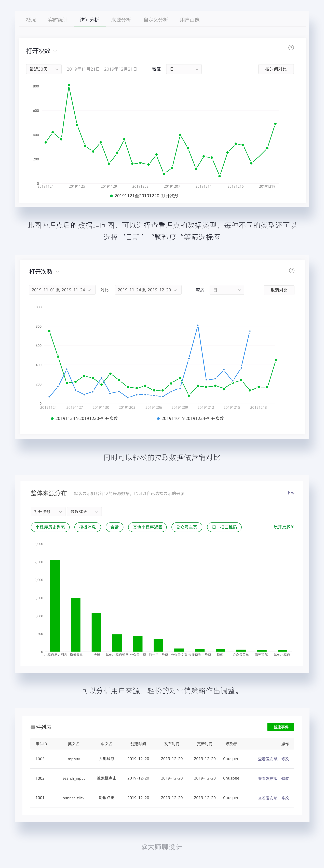Click 修改 for banner_click event row
The width and height of the screenshot is (324, 868).
point(285,798)
